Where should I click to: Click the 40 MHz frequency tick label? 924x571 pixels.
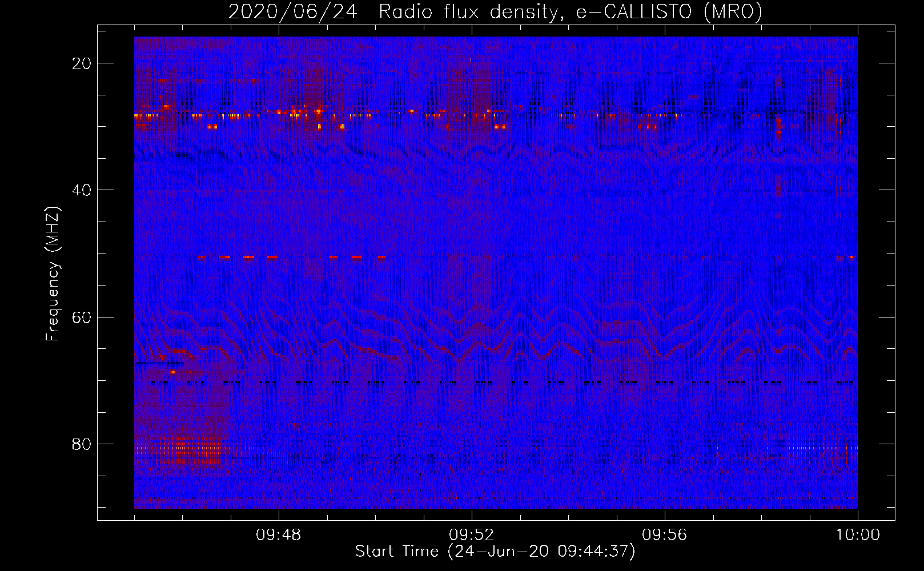(82, 190)
